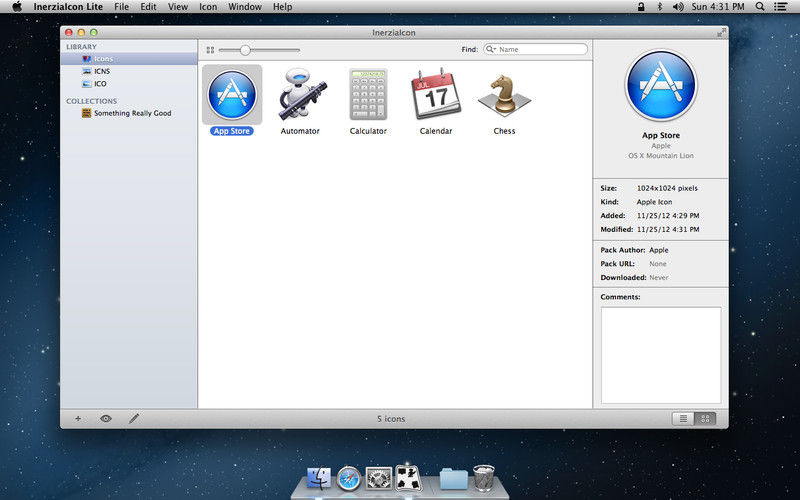Select the Calculator icon in the grid
Image resolution: width=800 pixels, height=500 pixels.
(x=368, y=94)
